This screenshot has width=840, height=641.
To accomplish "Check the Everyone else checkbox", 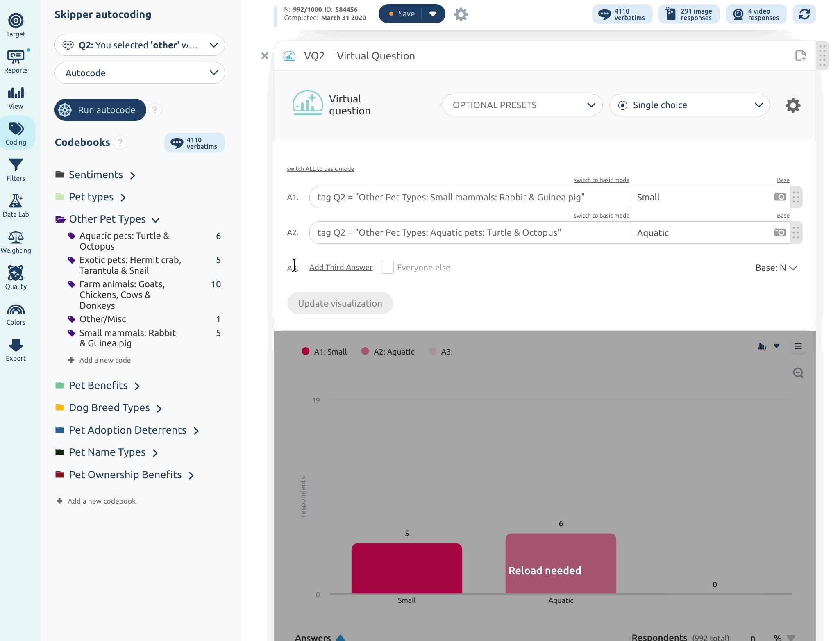I will (387, 267).
